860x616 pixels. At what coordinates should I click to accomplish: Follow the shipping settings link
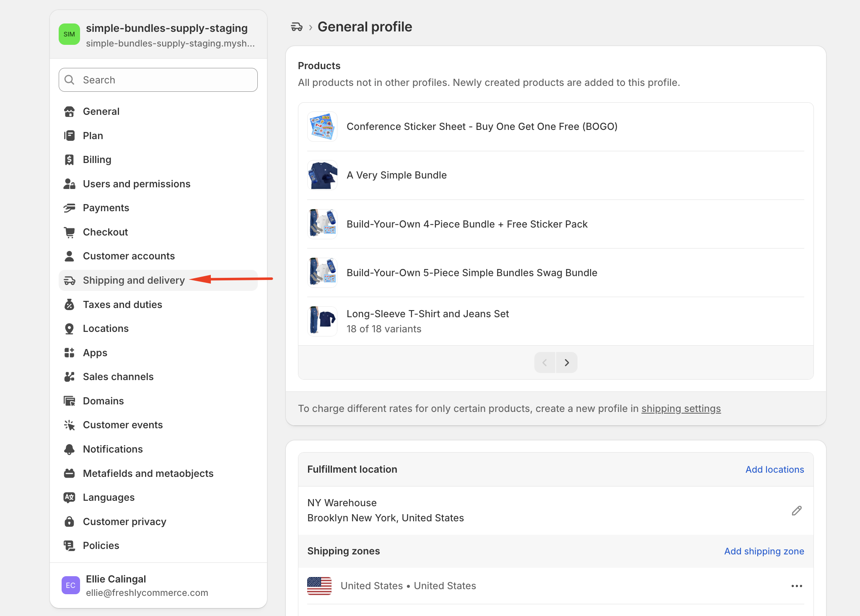[681, 409]
